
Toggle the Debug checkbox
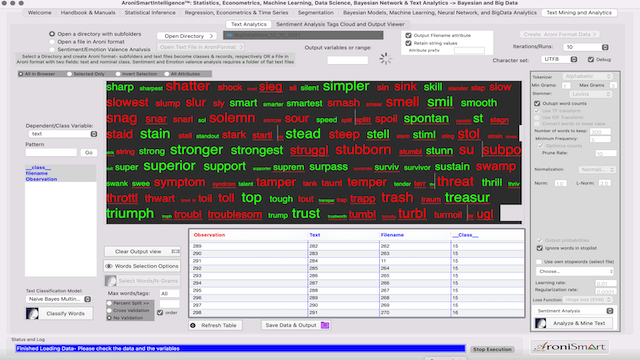tap(591, 60)
